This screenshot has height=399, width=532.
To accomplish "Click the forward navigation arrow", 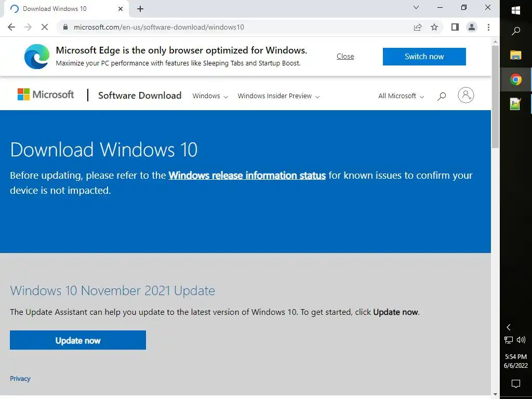I will point(28,27).
